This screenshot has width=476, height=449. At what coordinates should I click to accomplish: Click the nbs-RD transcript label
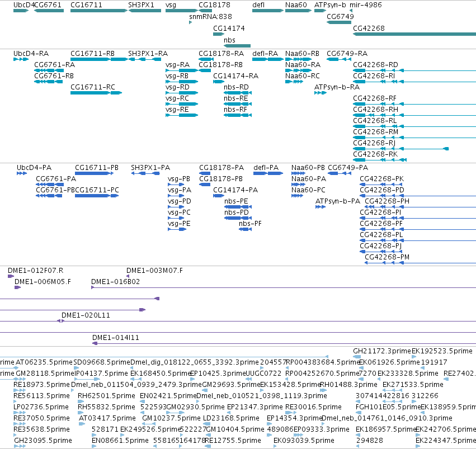click(236, 87)
